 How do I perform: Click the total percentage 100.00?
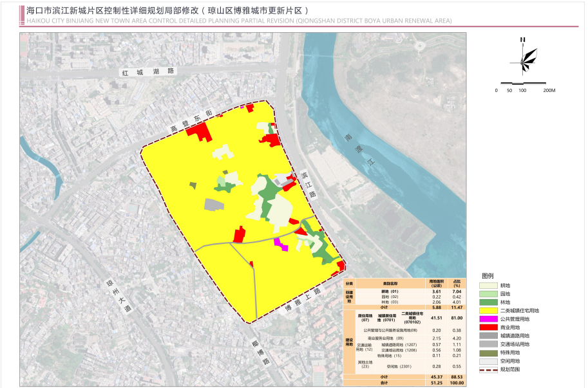(457, 383)
